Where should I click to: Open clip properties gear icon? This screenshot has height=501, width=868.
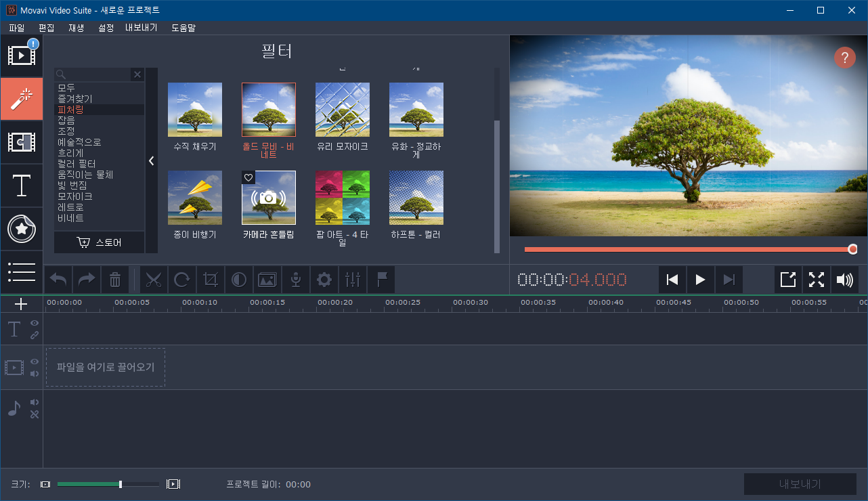(x=324, y=280)
